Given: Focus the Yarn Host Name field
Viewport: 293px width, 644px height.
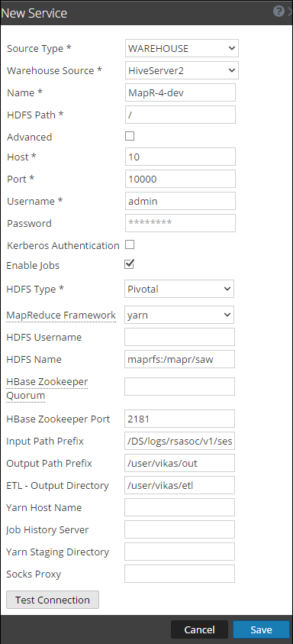Looking at the screenshot, I should (x=180, y=508).
